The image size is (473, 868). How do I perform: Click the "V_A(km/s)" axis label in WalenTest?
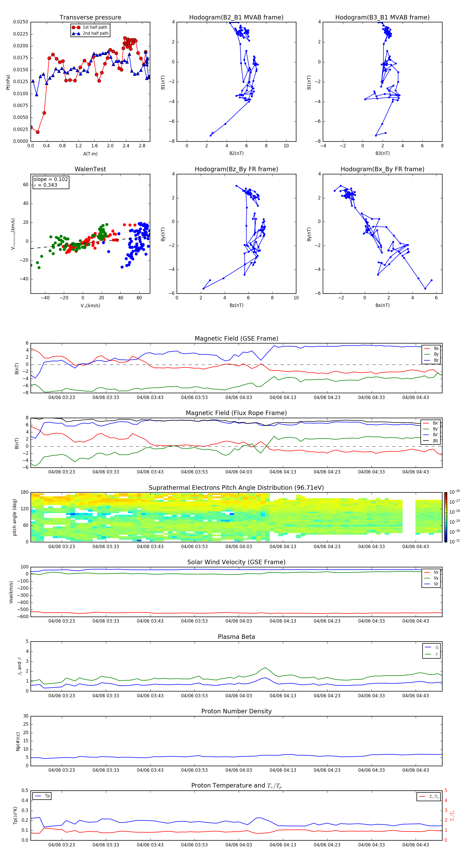point(90,306)
